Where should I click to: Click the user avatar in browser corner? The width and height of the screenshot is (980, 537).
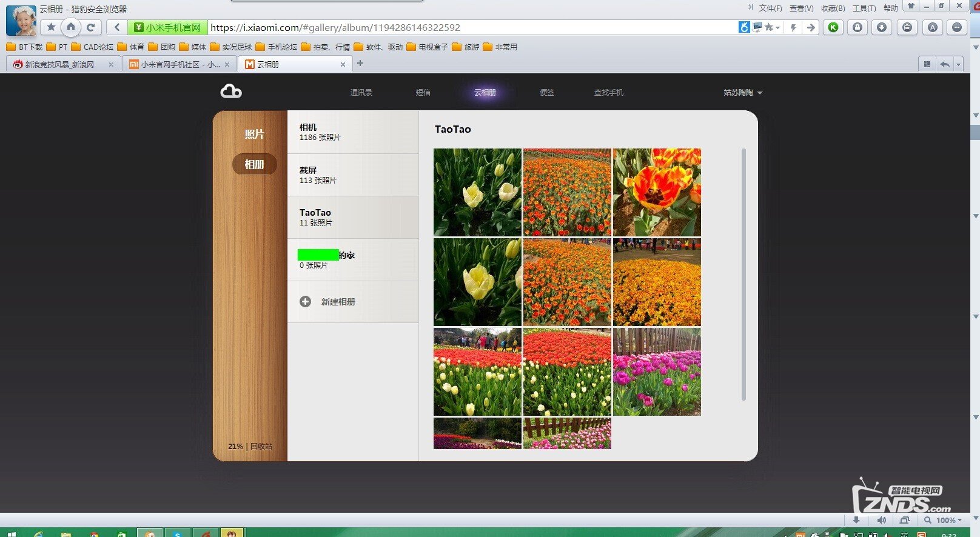point(21,21)
